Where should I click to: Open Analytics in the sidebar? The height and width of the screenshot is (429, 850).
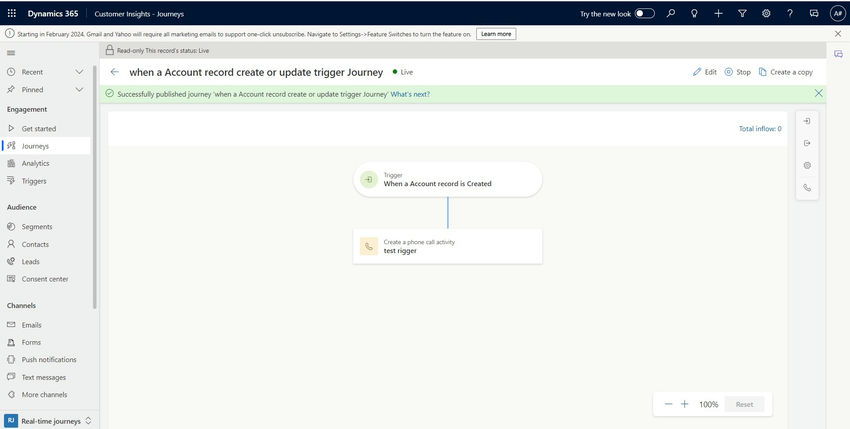[46, 163]
